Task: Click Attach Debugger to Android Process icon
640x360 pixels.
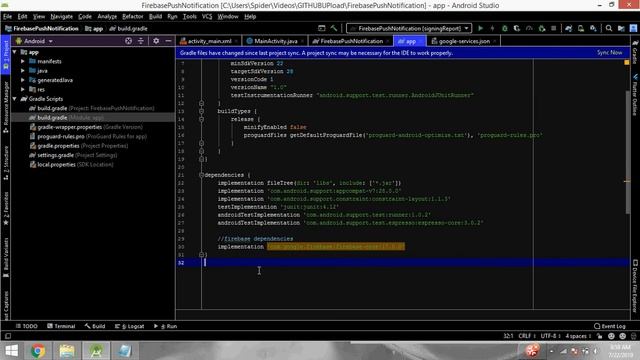Action: click(542, 28)
